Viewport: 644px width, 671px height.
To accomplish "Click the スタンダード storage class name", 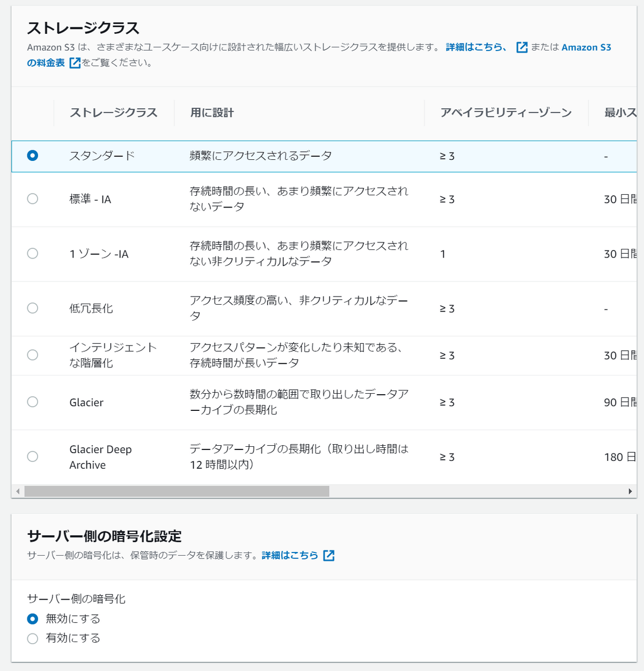I will click(x=102, y=156).
